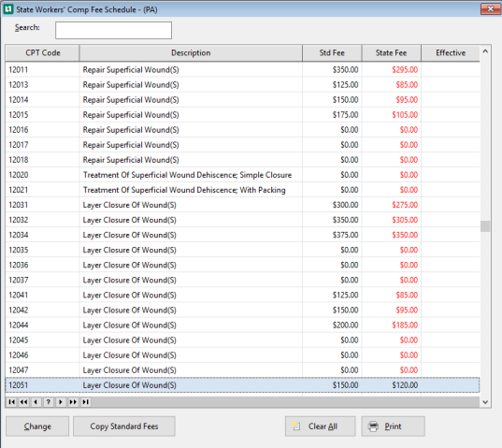The image size is (502, 448).
Task: Jump to last record navigation icon
Action: tap(85, 402)
